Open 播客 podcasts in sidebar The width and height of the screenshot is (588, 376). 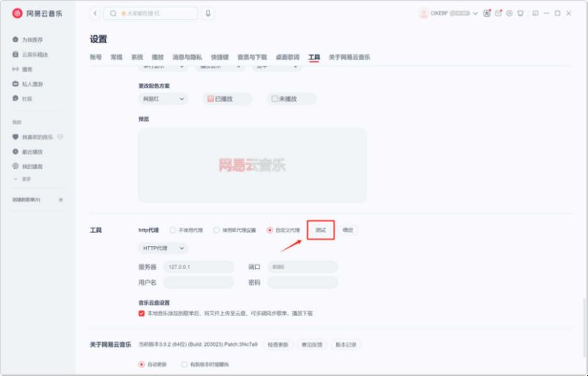click(x=23, y=69)
